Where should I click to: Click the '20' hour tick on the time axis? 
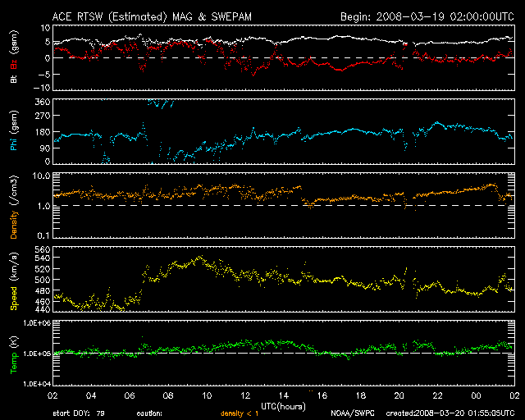399,395
